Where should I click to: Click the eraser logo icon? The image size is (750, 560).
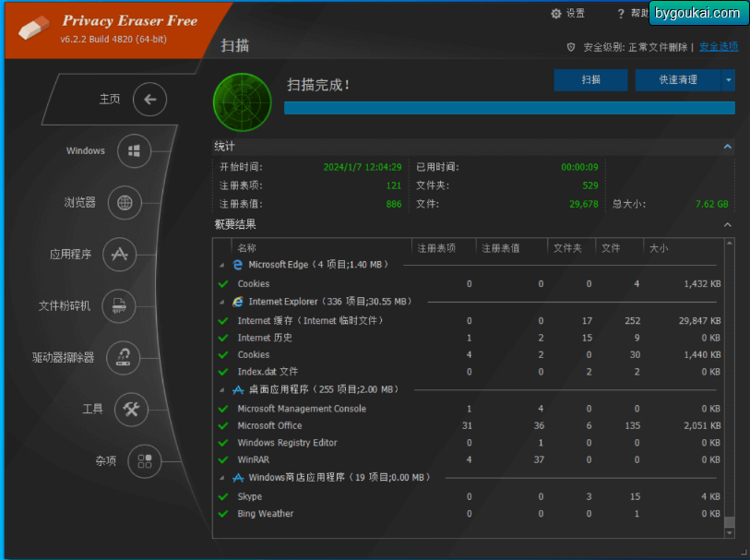click(33, 28)
